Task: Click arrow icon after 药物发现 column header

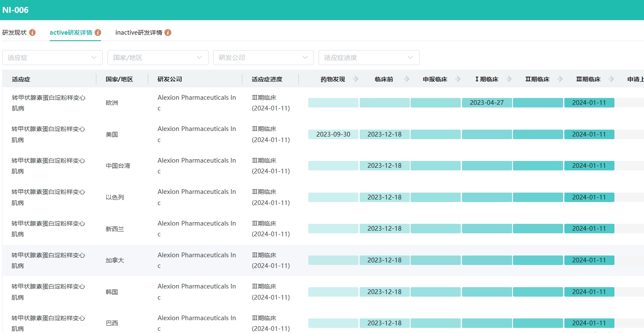Action: [355, 79]
